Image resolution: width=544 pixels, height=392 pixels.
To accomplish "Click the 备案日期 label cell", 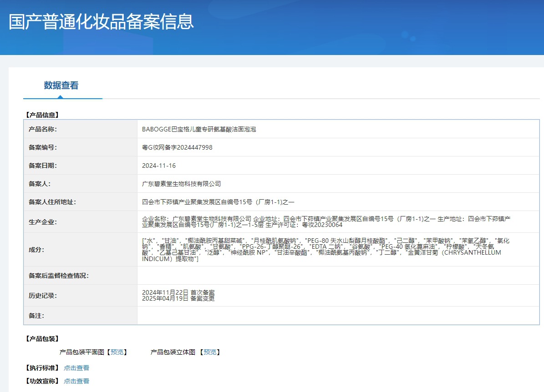I will (81, 166).
